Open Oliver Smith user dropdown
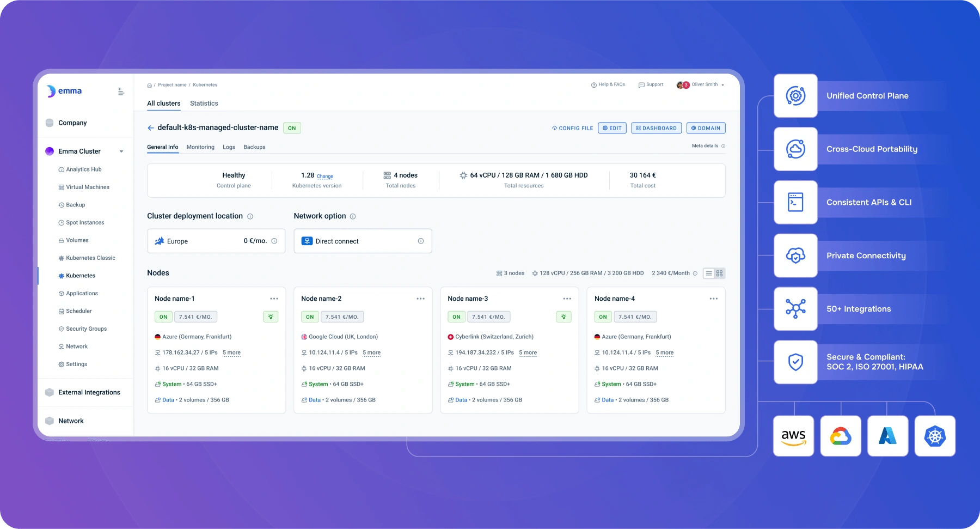Image resolution: width=980 pixels, height=529 pixels. point(701,84)
